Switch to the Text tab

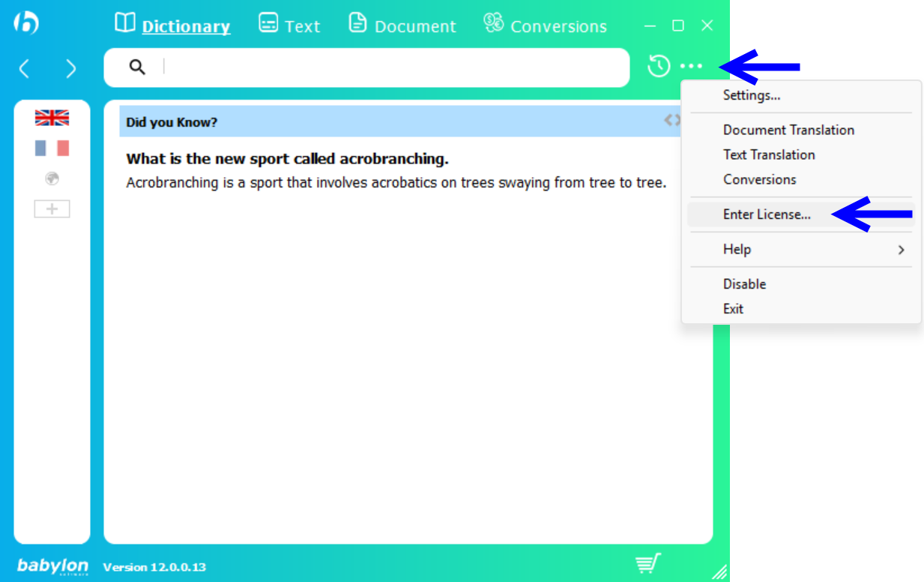[289, 25]
